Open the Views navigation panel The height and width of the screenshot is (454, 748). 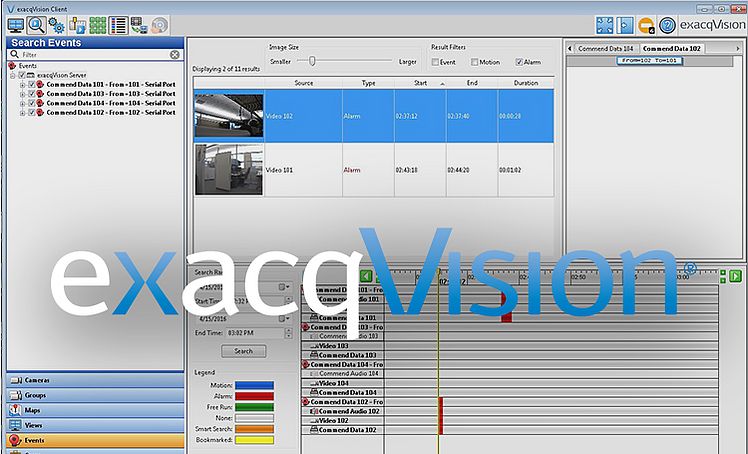coord(95,425)
